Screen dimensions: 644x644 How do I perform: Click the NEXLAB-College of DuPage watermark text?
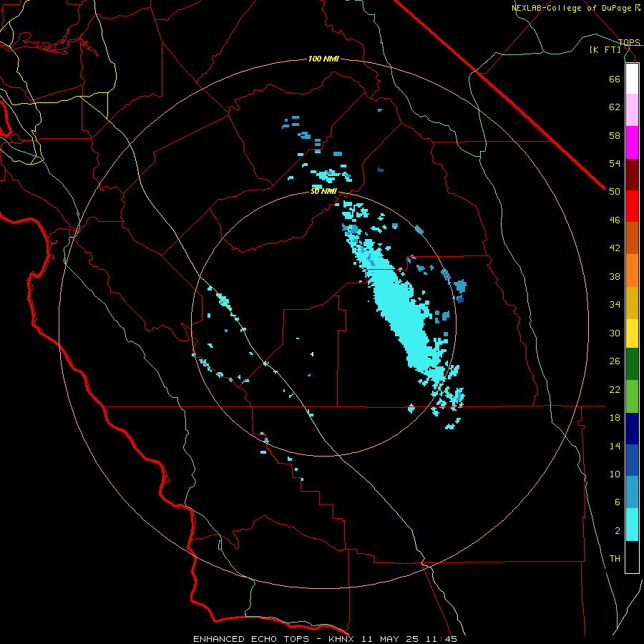point(576,8)
